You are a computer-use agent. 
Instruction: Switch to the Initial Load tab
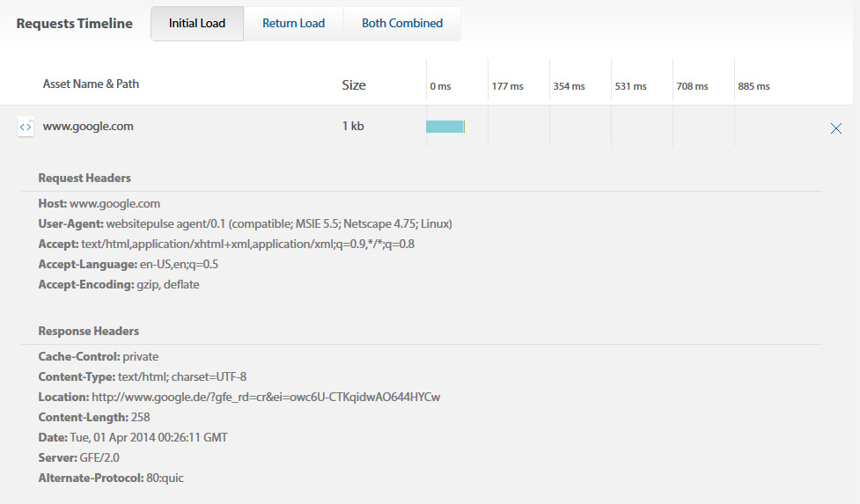tap(197, 24)
